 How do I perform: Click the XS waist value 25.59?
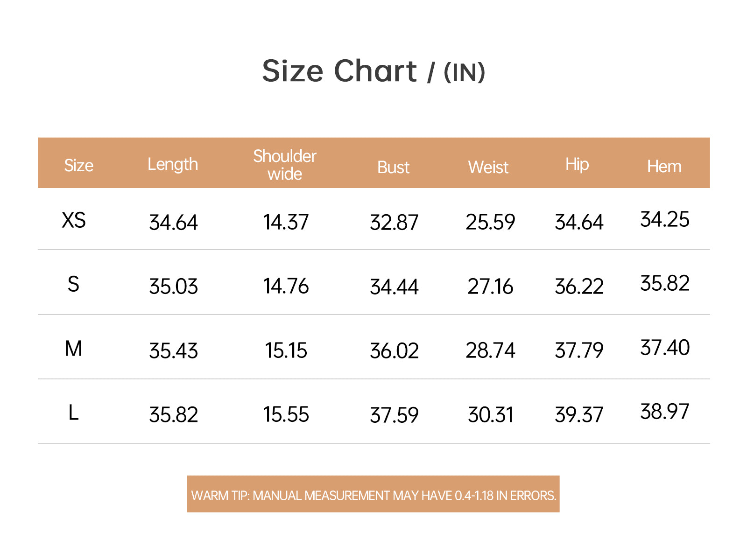click(490, 222)
